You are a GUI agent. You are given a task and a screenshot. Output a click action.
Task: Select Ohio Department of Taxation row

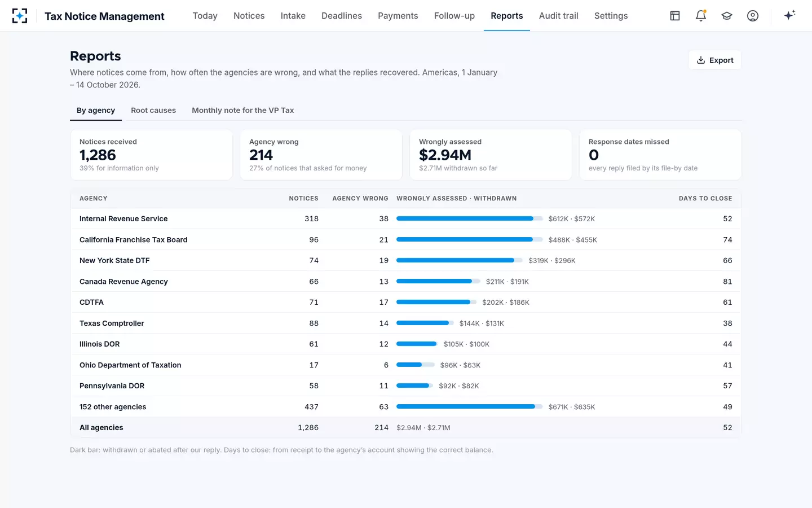point(406,365)
